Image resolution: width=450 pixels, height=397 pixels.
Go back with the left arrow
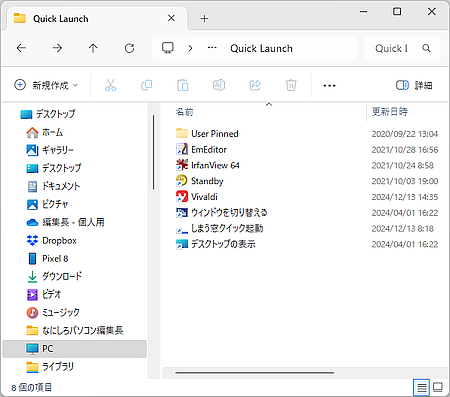[21, 48]
